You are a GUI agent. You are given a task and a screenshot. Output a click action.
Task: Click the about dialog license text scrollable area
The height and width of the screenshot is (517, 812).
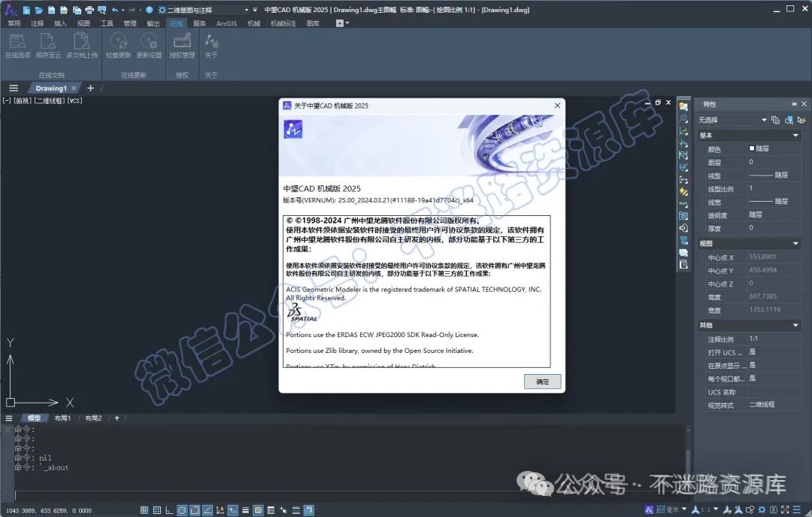[x=417, y=291]
